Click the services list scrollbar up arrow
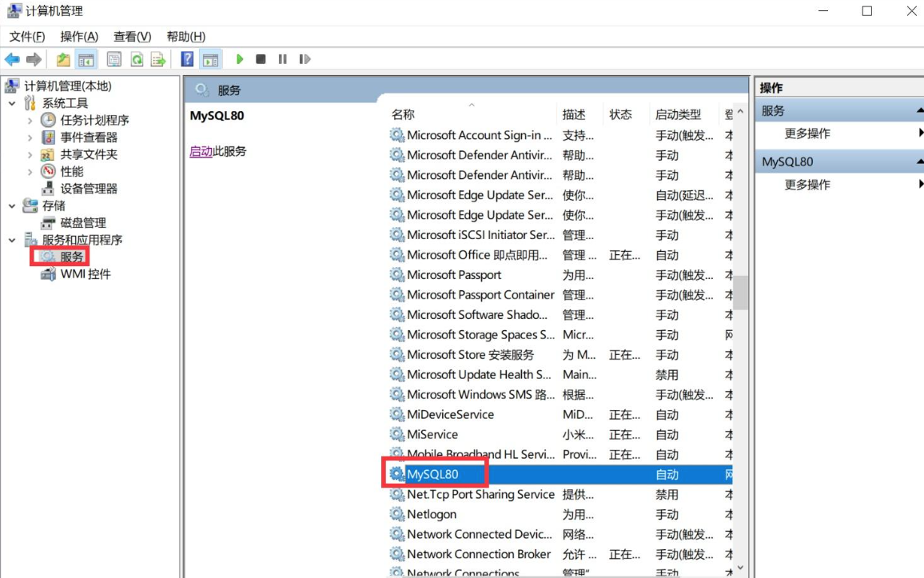 pos(741,111)
